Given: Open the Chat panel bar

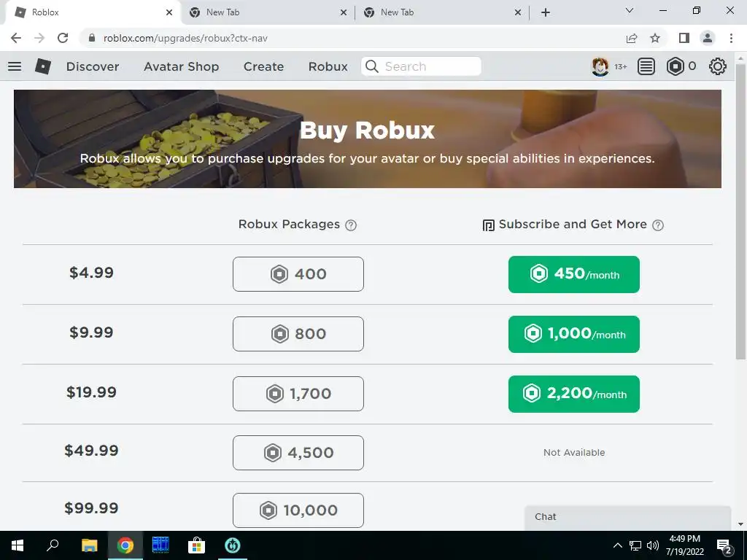Looking at the screenshot, I should point(628,518).
